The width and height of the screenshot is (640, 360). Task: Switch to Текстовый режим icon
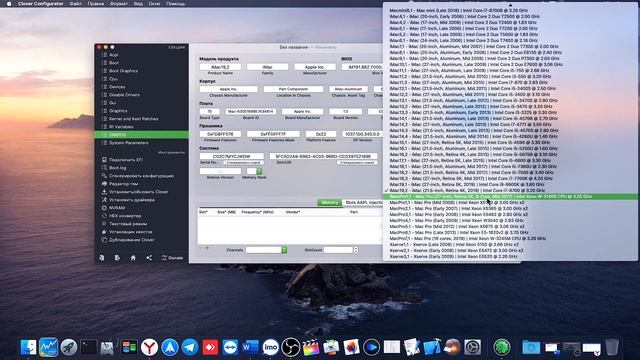pos(104,224)
